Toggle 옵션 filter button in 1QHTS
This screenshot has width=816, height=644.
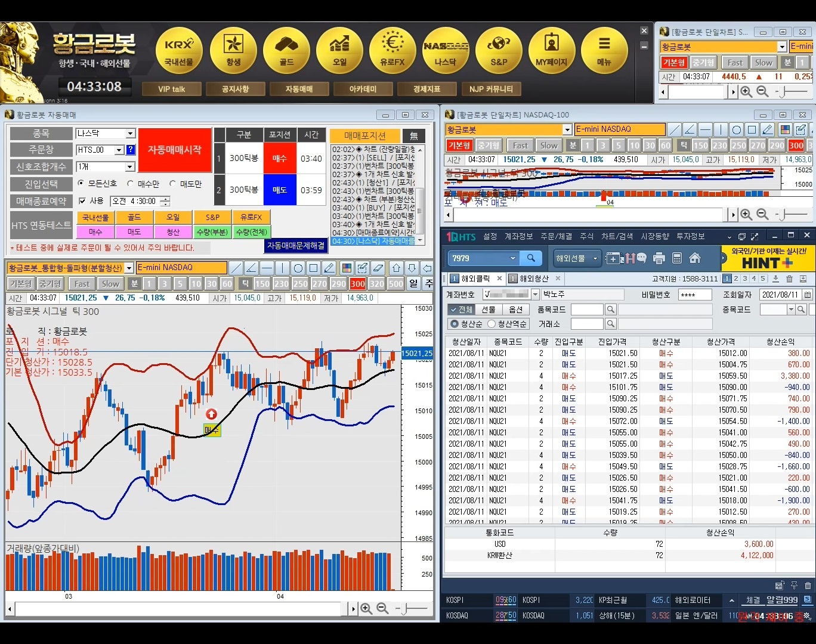coord(515,309)
